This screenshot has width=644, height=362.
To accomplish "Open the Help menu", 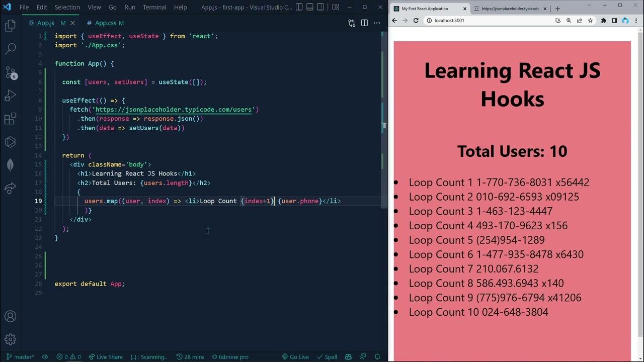I will 180,7.
